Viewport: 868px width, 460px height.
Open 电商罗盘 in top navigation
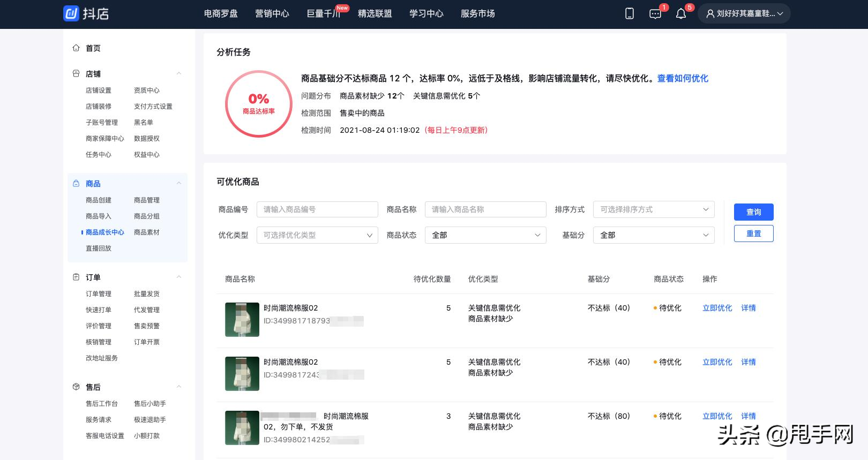221,14
